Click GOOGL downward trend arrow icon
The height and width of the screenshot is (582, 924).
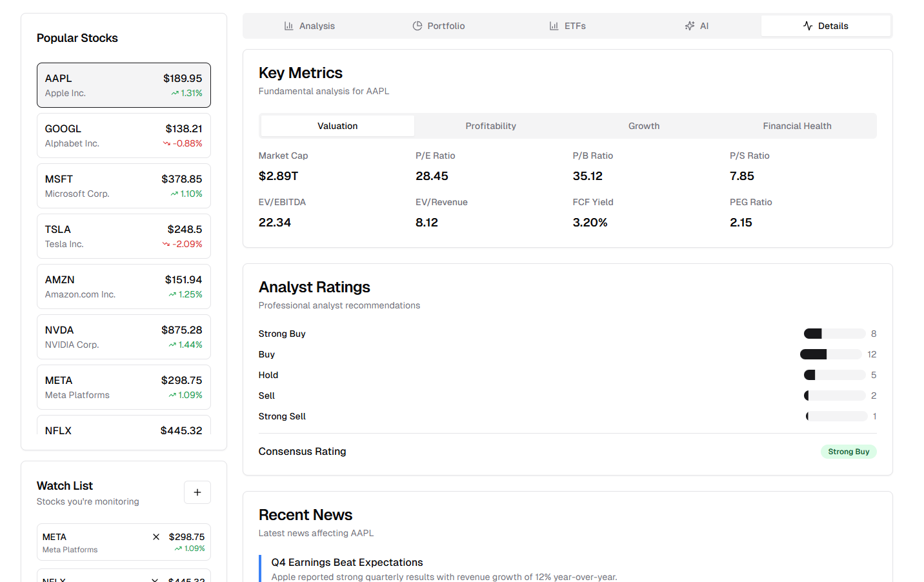pos(166,144)
